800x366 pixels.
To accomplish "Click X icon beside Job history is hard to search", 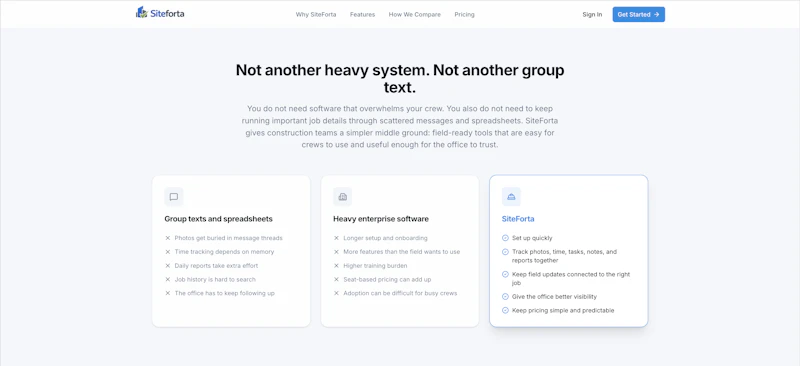I will (167, 279).
